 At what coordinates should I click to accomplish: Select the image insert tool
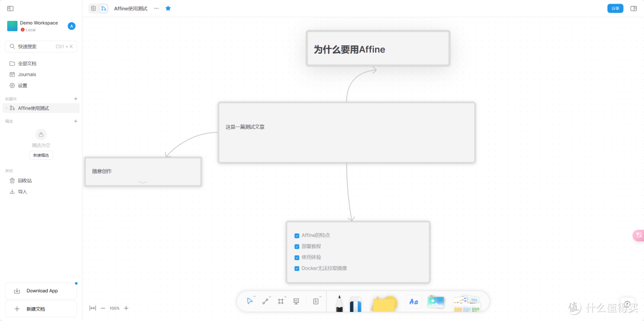[x=436, y=302]
